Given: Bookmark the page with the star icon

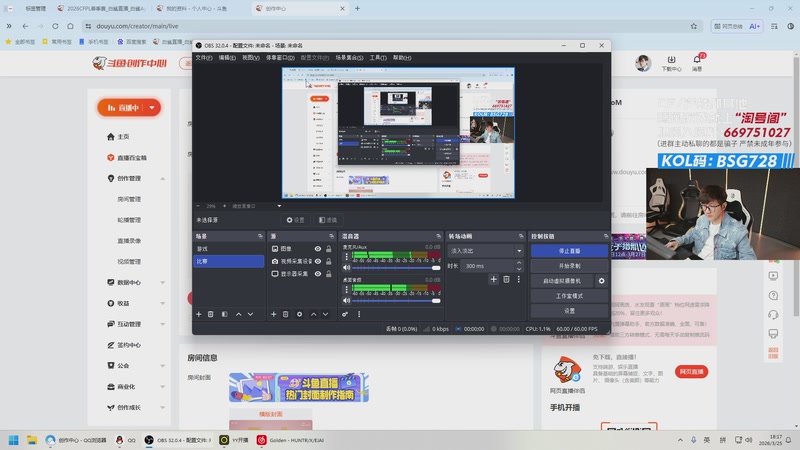Looking at the screenshot, I should pyautogui.click(x=694, y=26).
